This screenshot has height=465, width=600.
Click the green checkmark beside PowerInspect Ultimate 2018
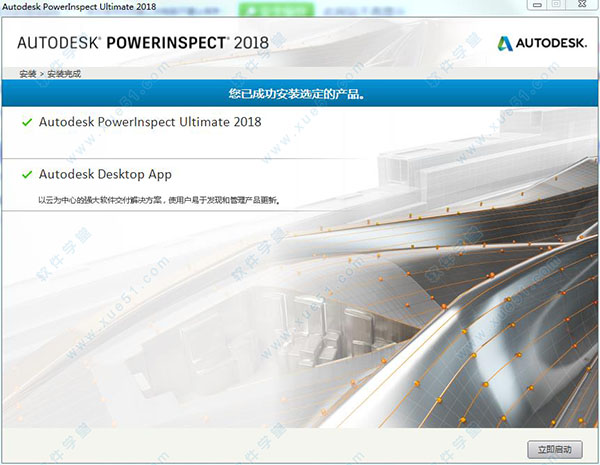(x=26, y=122)
